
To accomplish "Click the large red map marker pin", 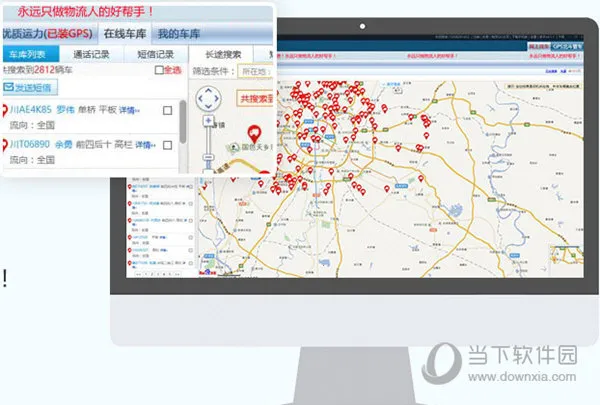I will click(x=254, y=134).
